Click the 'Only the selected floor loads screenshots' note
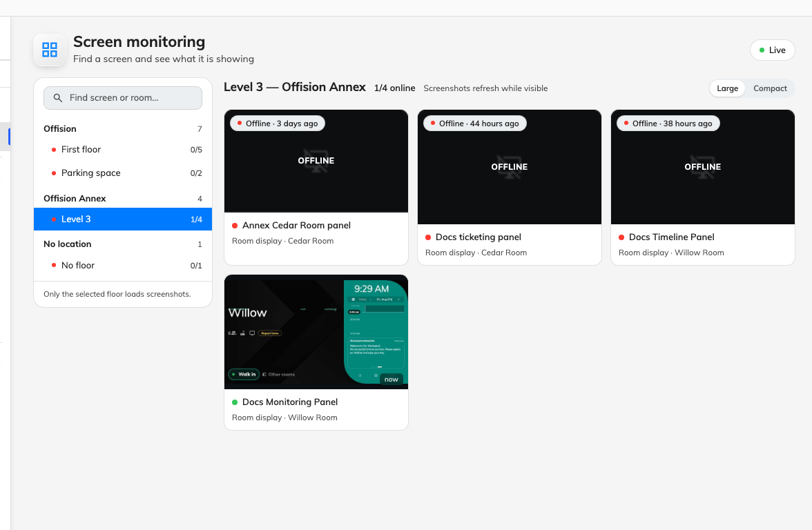Screen dimensions: 812x530 (117, 294)
